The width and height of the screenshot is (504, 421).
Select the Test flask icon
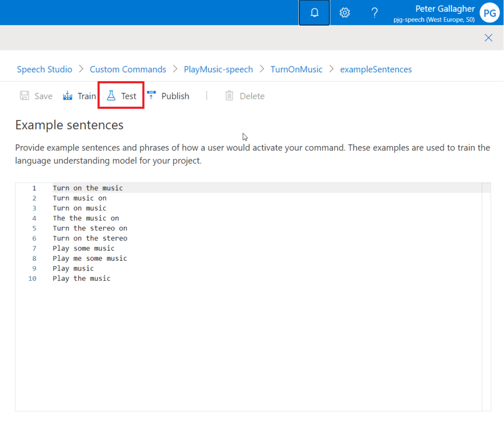click(x=112, y=95)
